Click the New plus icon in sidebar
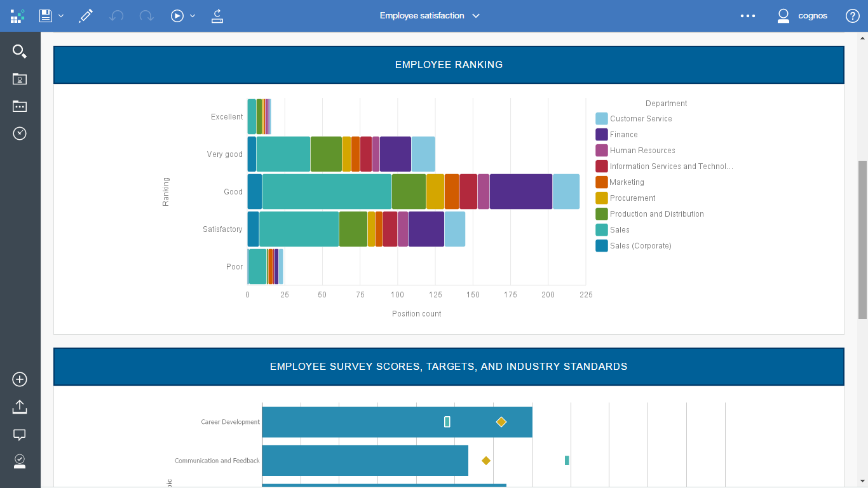The height and width of the screenshot is (488, 868). [20, 379]
